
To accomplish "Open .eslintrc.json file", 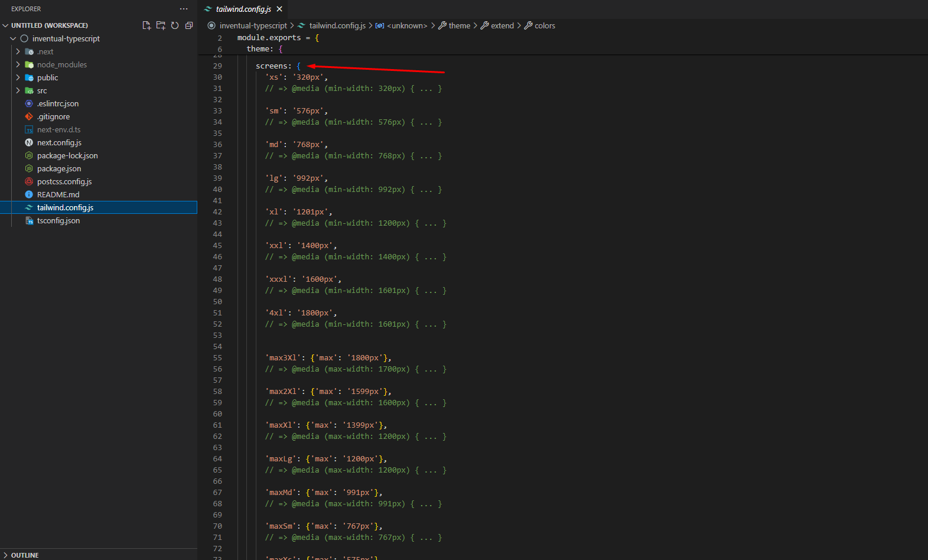I will click(58, 103).
